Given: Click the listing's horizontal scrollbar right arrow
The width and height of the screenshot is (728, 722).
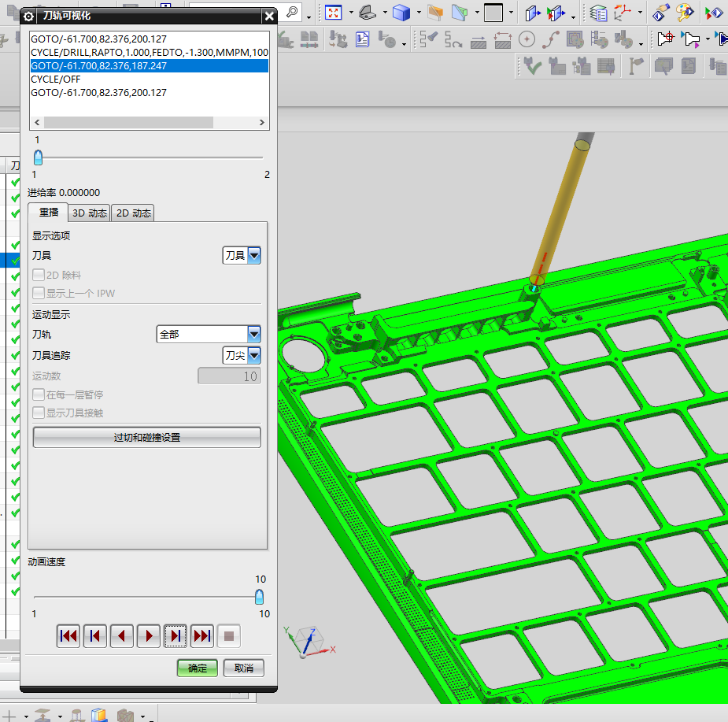Looking at the screenshot, I should [262, 122].
